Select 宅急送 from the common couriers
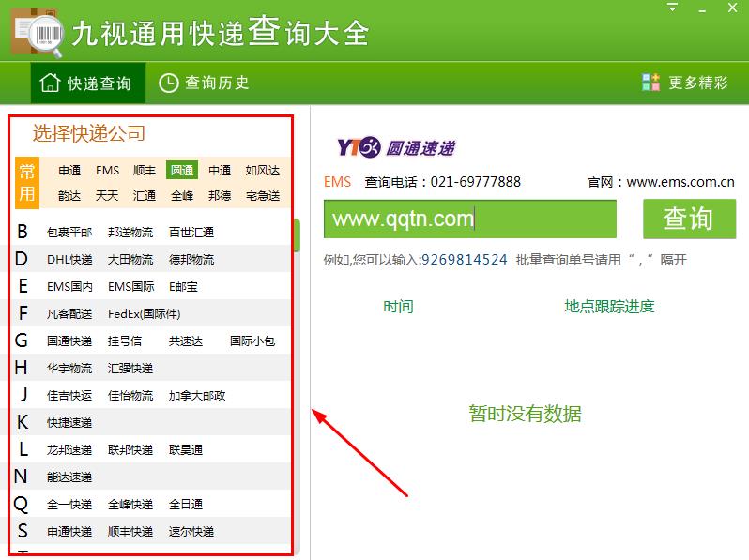Screen dimensions: 749x560 tap(263, 196)
